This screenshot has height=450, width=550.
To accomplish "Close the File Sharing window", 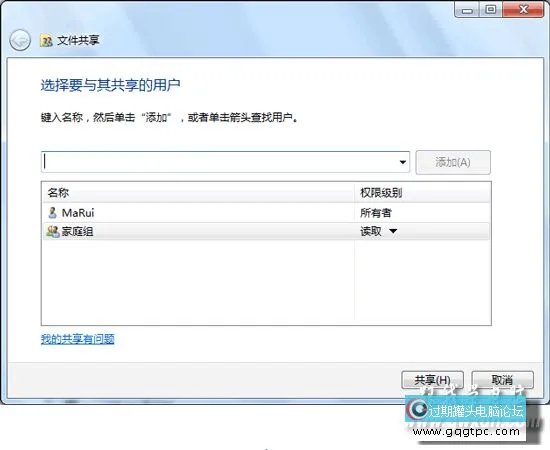I will point(523,9).
